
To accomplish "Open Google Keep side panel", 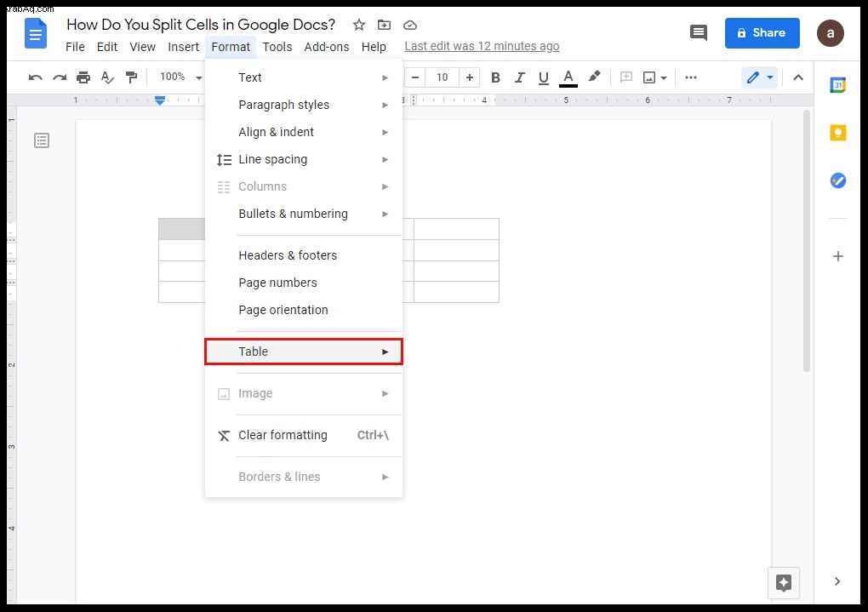I will (x=837, y=133).
